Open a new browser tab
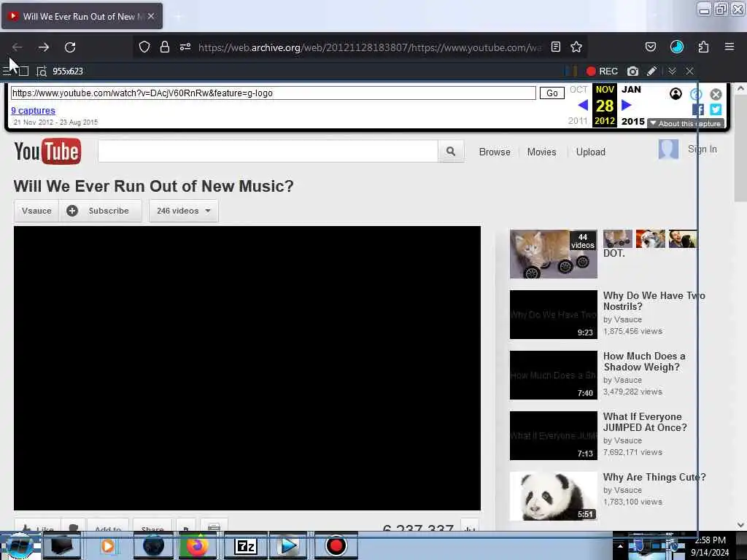The width and height of the screenshot is (747, 560). (x=178, y=17)
